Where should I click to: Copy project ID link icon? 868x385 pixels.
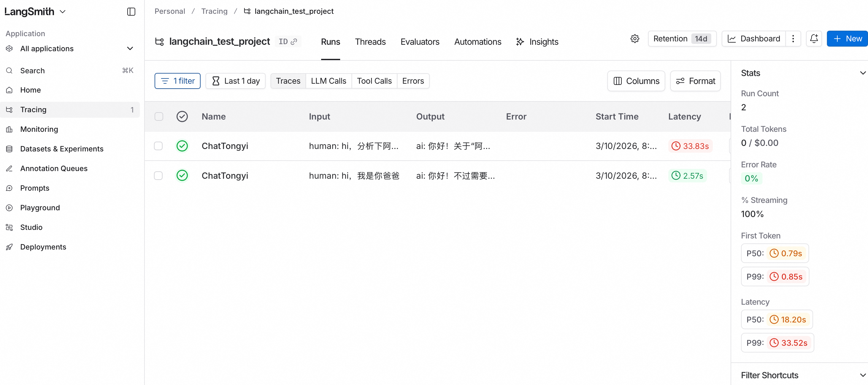(294, 41)
